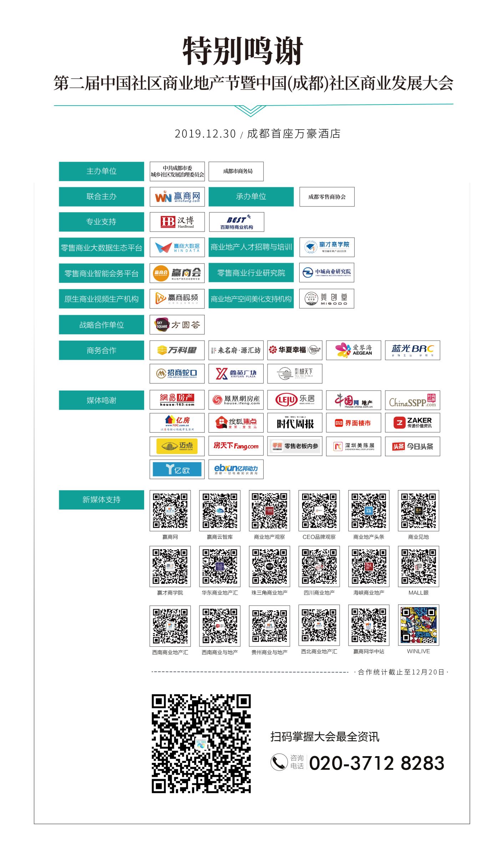Click the 商务合作 label
504x856 pixels.
click(x=102, y=350)
